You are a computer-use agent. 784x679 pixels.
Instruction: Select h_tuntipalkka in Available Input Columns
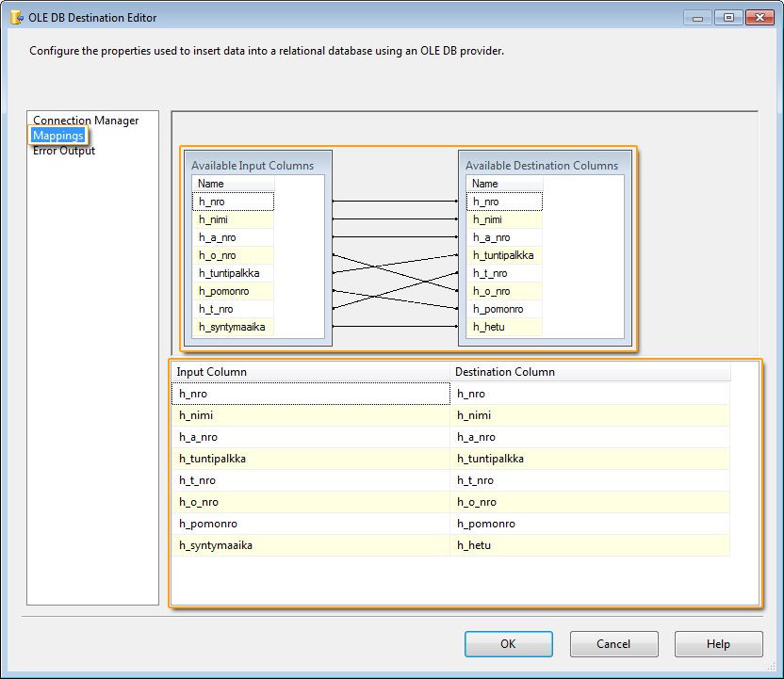click(233, 273)
